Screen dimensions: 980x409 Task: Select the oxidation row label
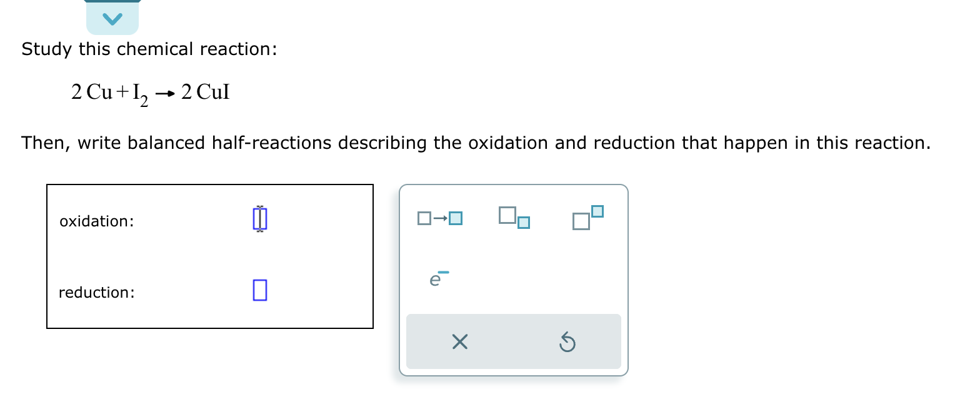[97, 221]
